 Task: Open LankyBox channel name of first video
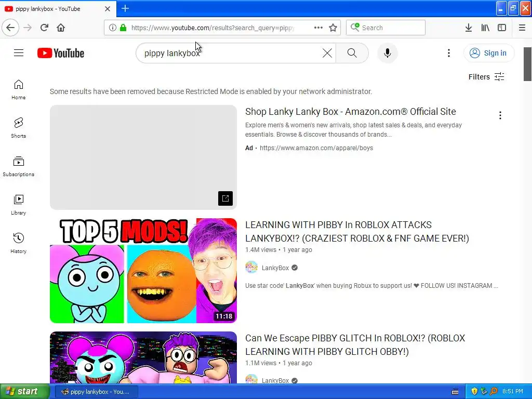click(275, 268)
